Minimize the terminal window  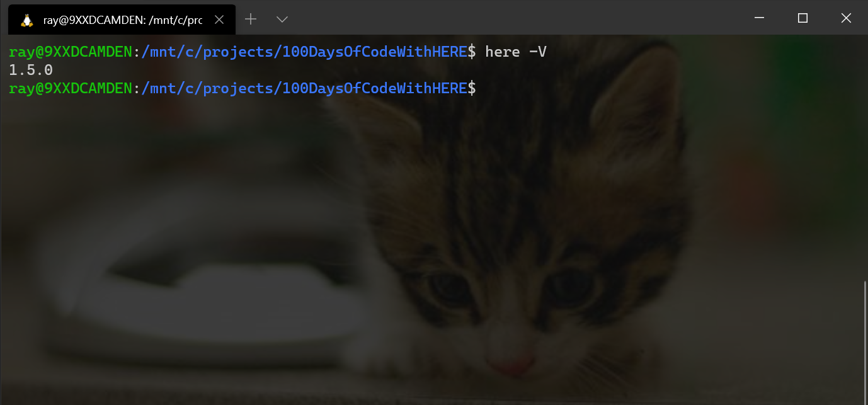(759, 18)
